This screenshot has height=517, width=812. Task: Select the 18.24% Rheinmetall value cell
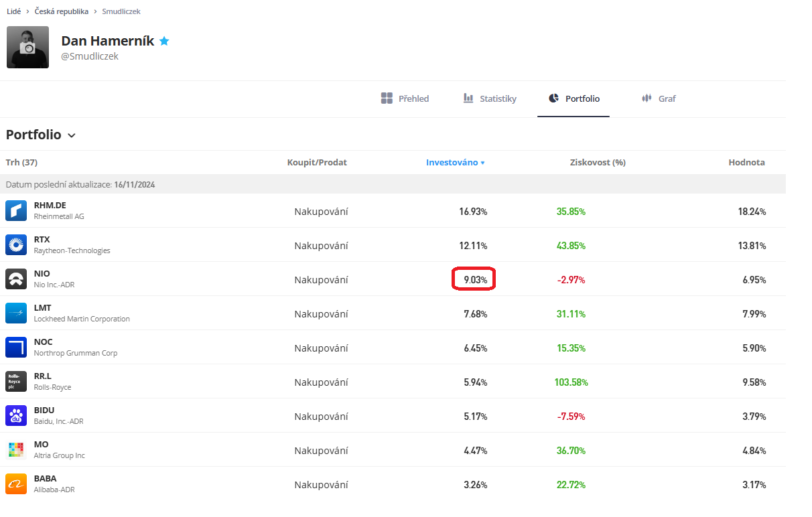(752, 212)
